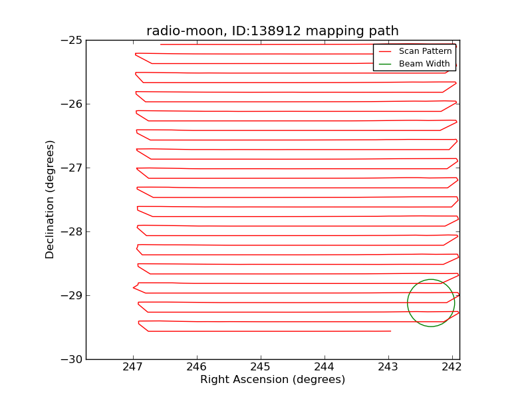
Task: Select the "Beam Width" legend label
Action: click(424, 64)
